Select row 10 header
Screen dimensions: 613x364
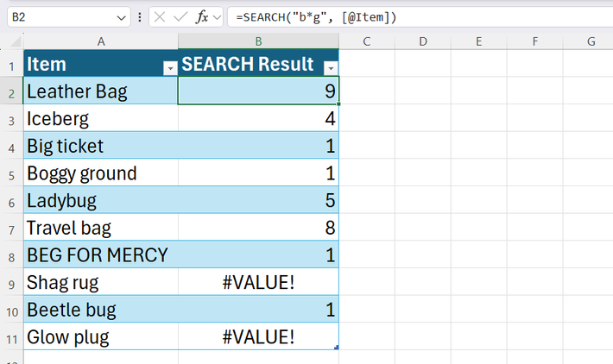click(x=12, y=310)
